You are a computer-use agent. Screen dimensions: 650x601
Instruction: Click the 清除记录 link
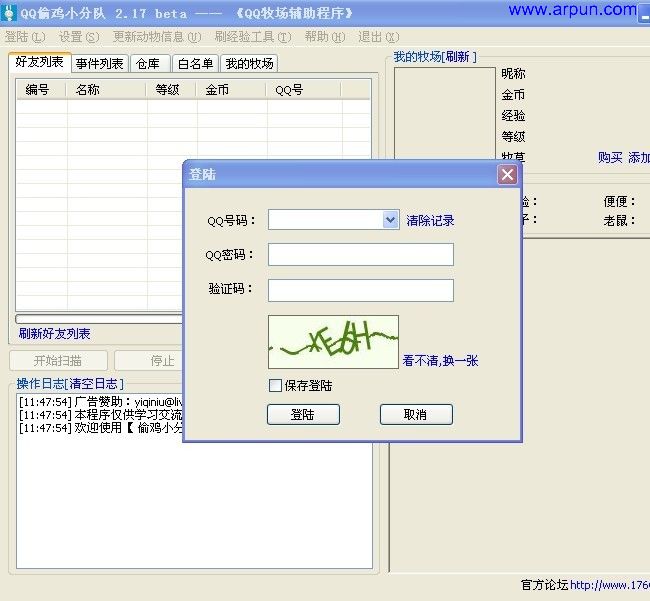(430, 220)
